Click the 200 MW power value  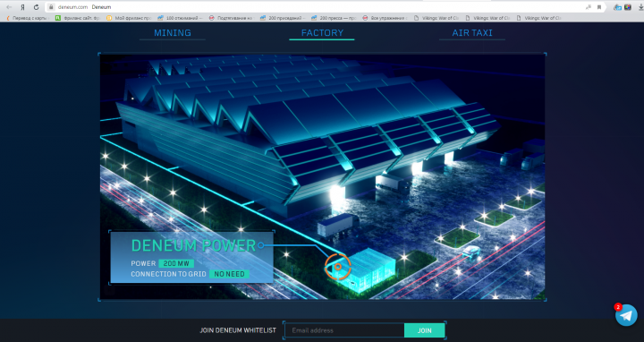point(176,263)
